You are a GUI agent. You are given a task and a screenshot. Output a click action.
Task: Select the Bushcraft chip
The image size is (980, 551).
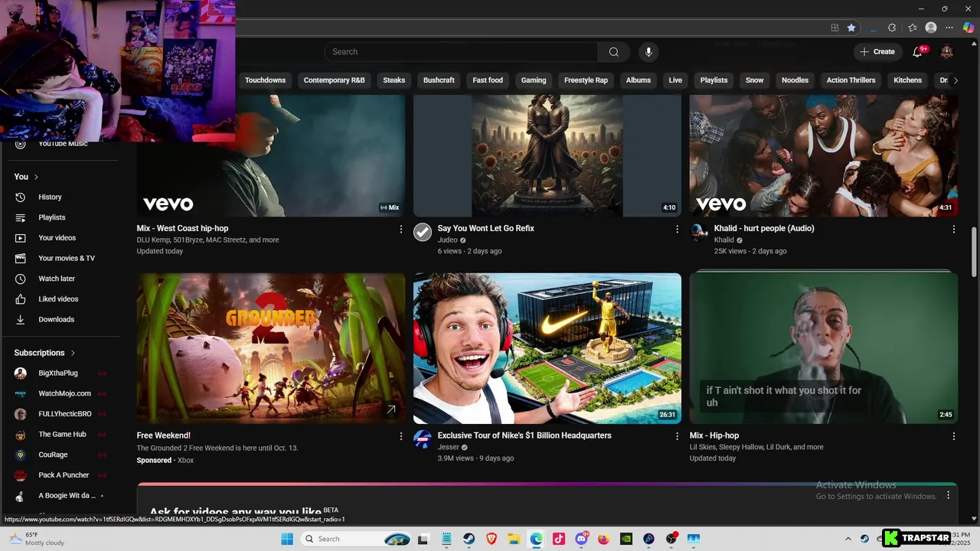(439, 80)
